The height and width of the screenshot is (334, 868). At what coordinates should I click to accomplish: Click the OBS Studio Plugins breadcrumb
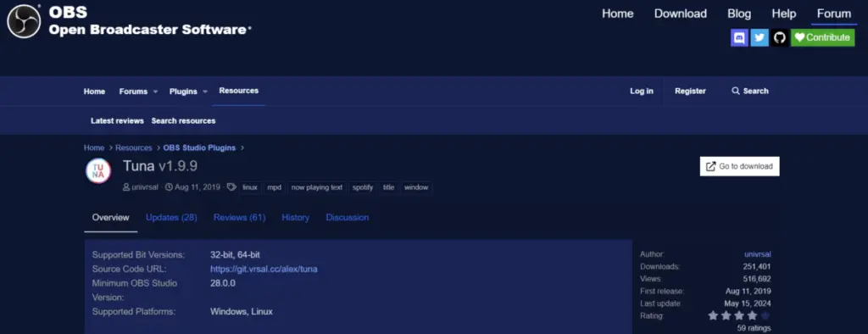(199, 148)
